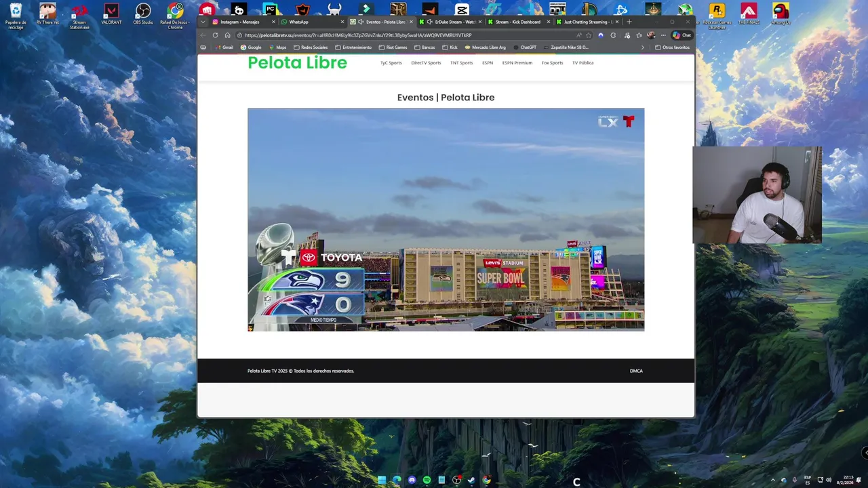
Task: Open the tab search dropdown arrow
Action: [x=203, y=22]
